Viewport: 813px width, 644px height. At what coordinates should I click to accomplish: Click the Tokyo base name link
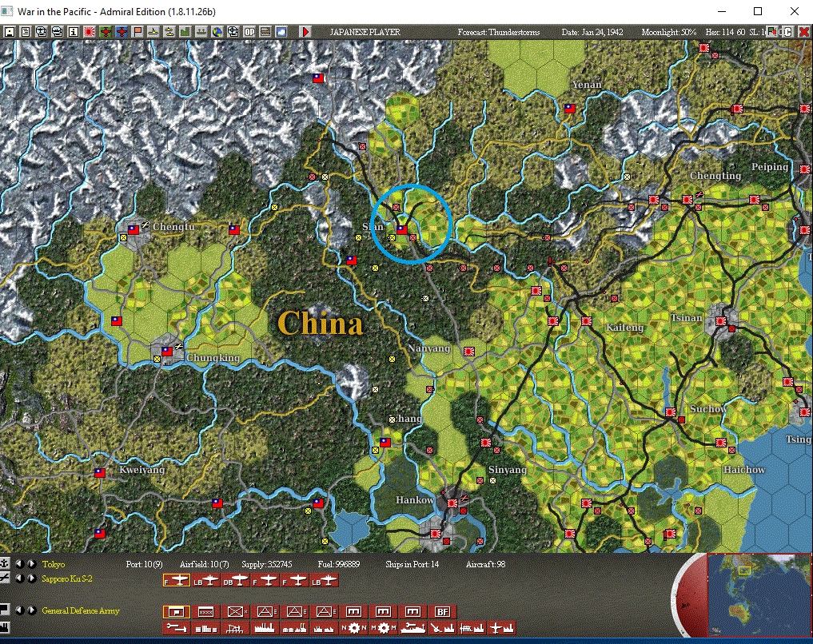(x=54, y=564)
